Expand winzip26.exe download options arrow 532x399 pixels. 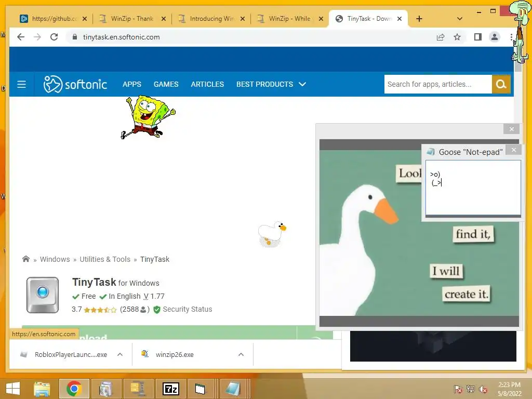(241, 354)
